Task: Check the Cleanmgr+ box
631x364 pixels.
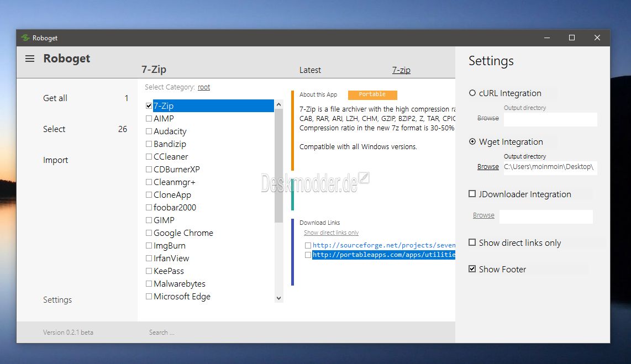Action: (149, 182)
